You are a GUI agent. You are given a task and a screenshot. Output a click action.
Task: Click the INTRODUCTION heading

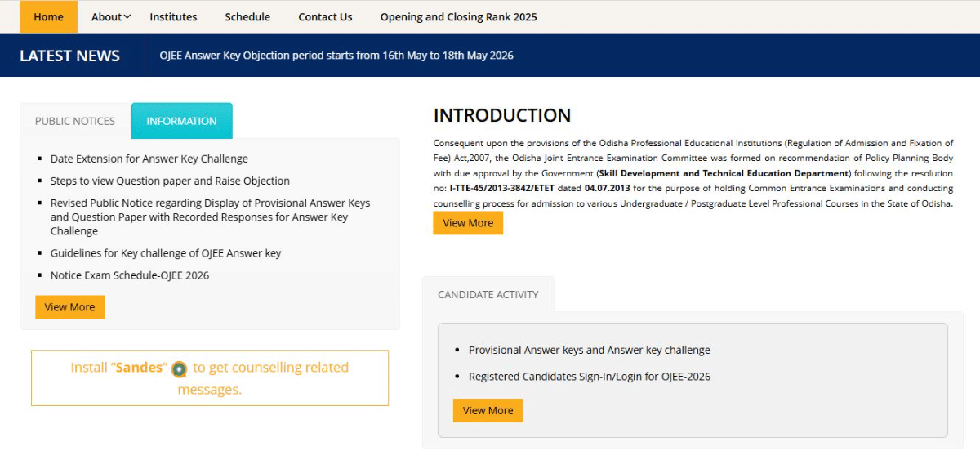click(x=502, y=115)
